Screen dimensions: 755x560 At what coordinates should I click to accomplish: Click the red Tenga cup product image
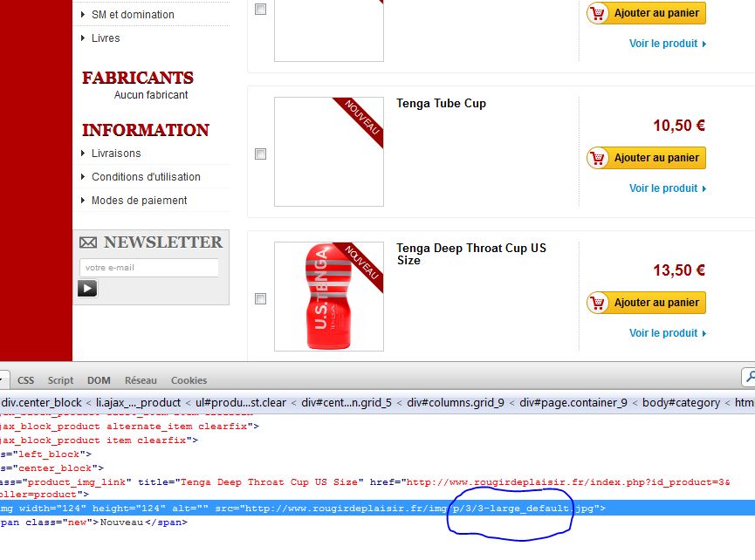click(x=329, y=297)
